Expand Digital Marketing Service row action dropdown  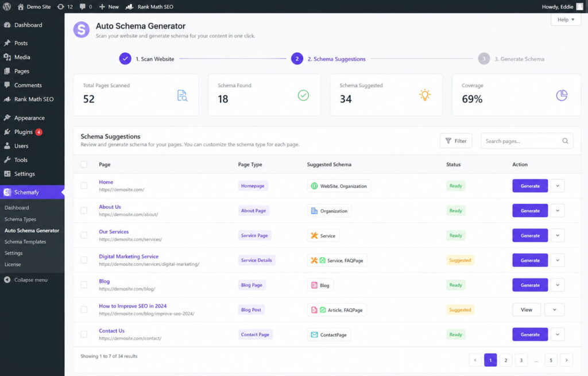558,260
